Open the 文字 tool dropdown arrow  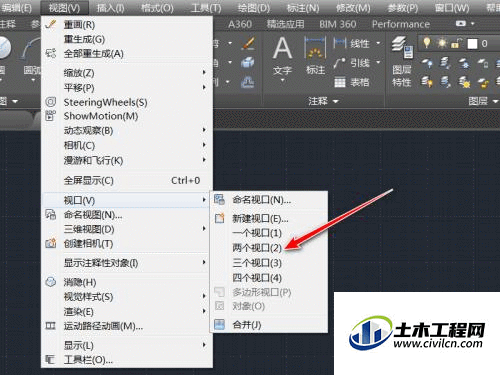pos(282,80)
